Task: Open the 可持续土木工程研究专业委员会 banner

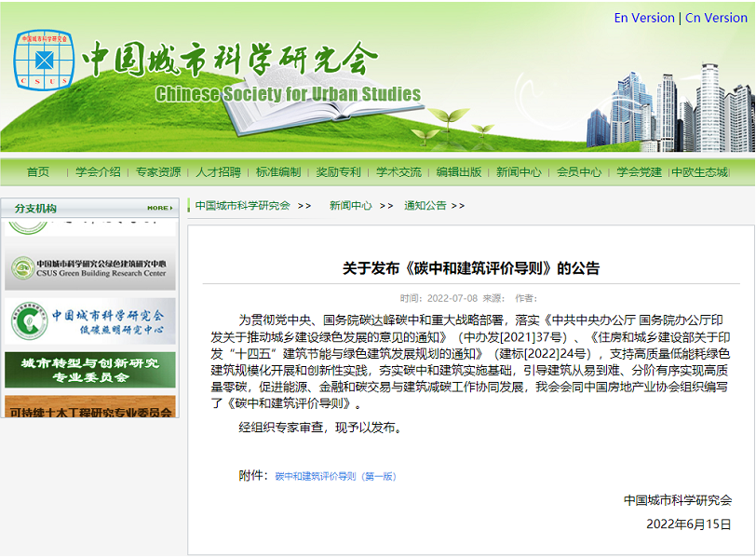Action: [x=90, y=406]
